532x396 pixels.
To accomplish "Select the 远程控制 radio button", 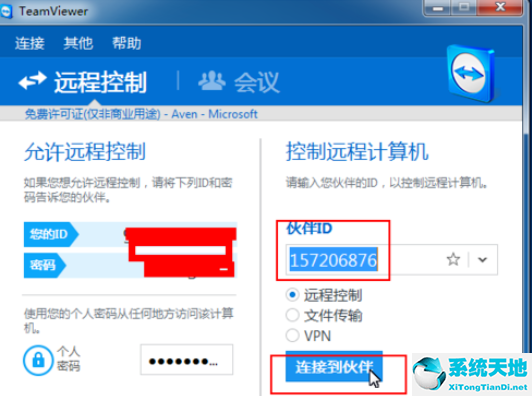I will pos(292,295).
